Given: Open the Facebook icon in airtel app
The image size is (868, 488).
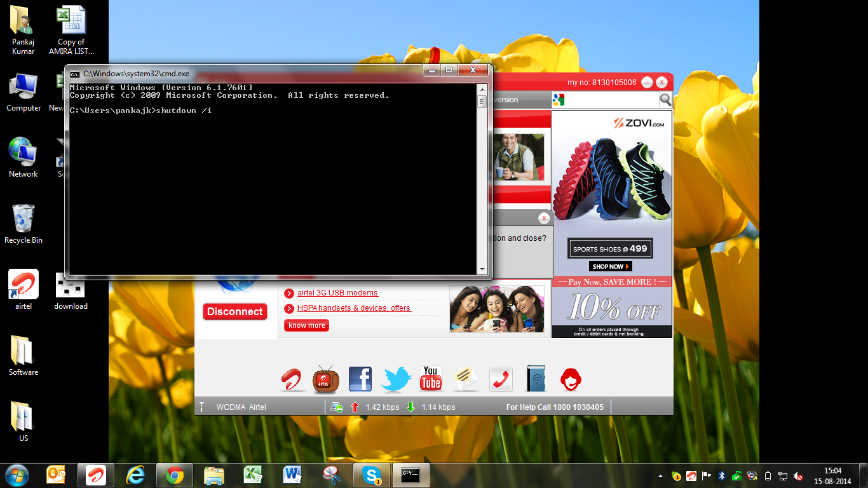Looking at the screenshot, I should (x=360, y=379).
